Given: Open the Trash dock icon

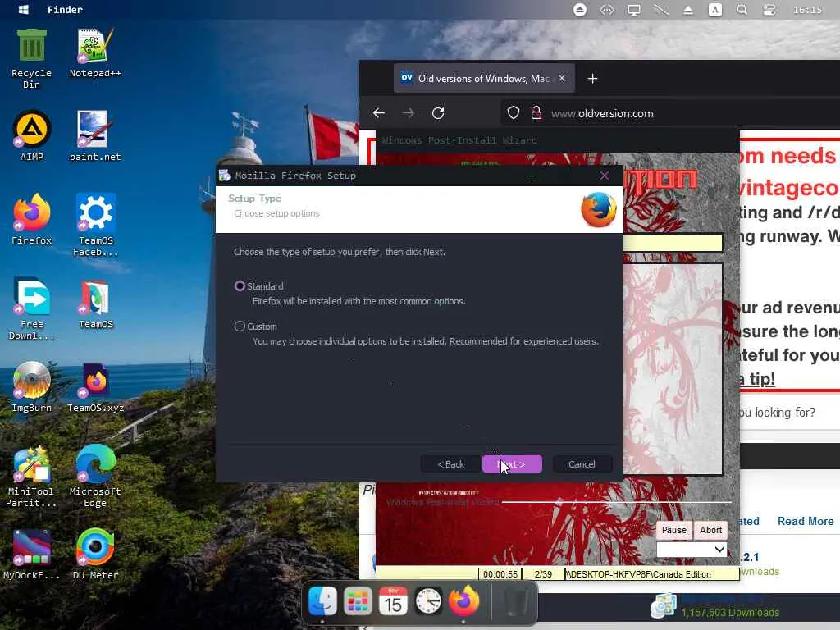Looking at the screenshot, I should (514, 601).
